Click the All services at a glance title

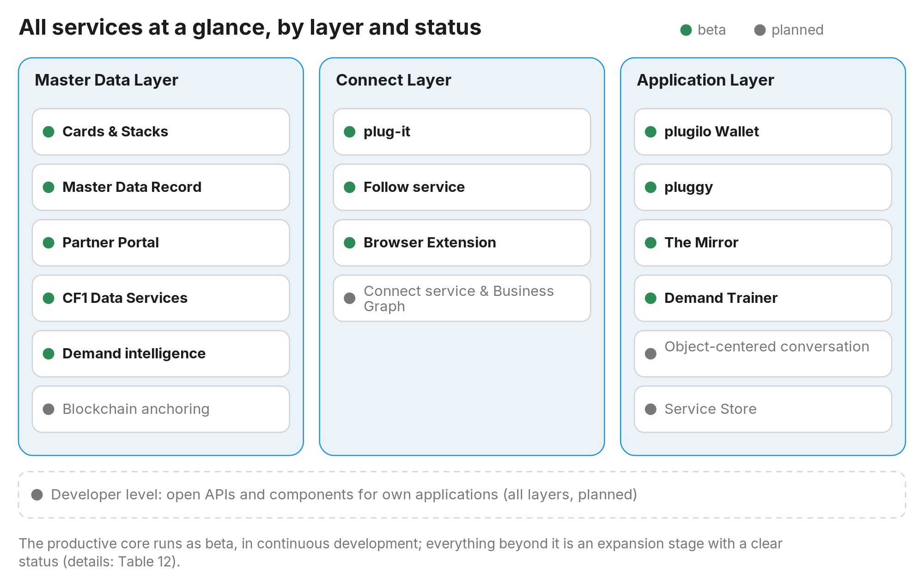[x=250, y=27]
